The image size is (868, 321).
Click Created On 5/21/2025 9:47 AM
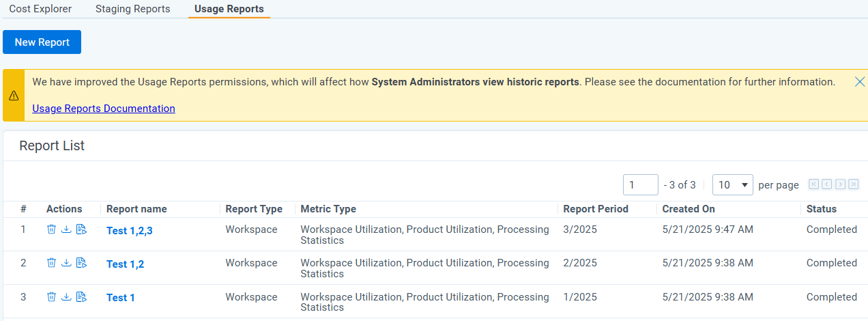click(x=708, y=229)
